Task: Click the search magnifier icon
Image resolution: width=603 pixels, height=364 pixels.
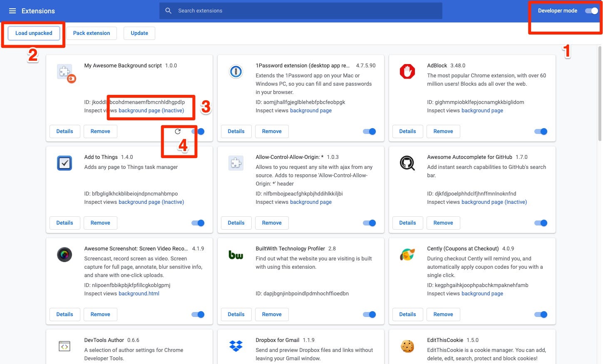Action: pyautogui.click(x=168, y=11)
